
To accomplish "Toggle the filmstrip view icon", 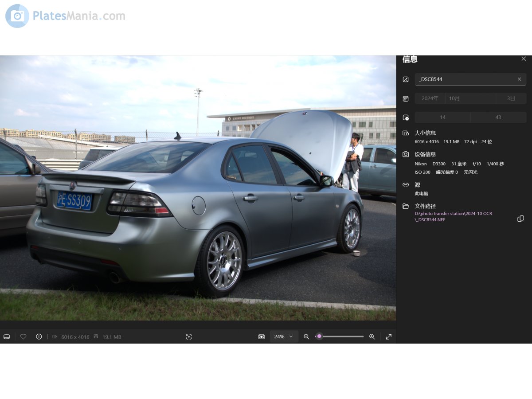I will 7,337.
